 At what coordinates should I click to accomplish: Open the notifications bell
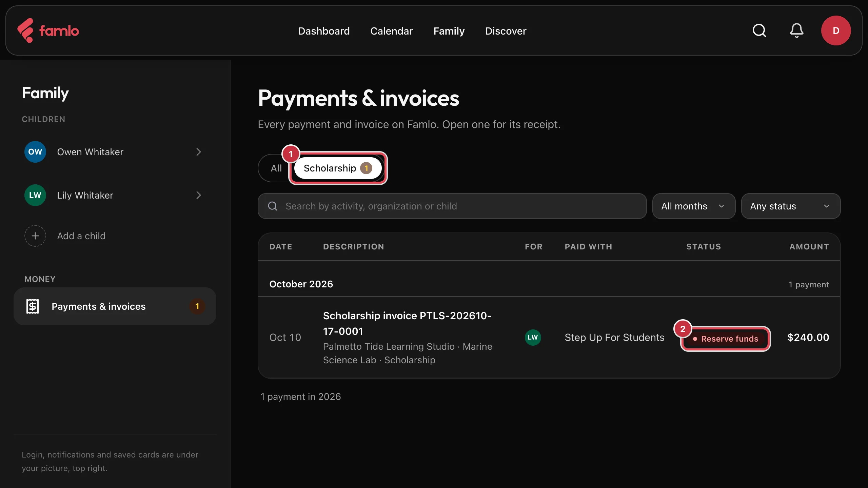796,30
